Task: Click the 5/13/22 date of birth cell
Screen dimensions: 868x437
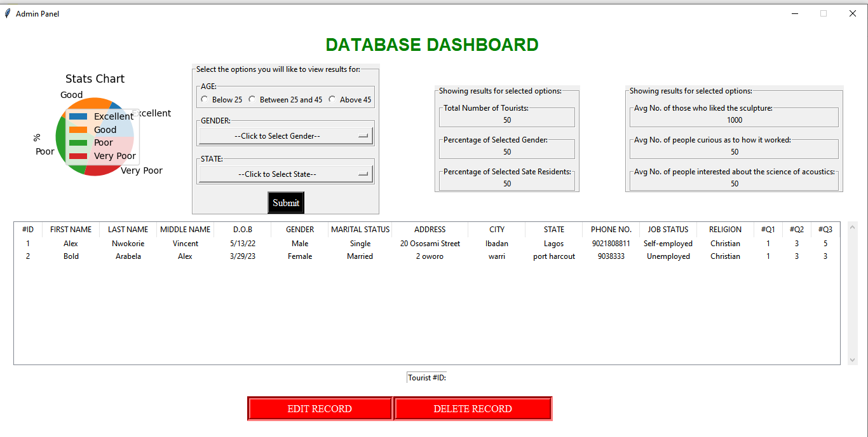Action: tap(243, 244)
